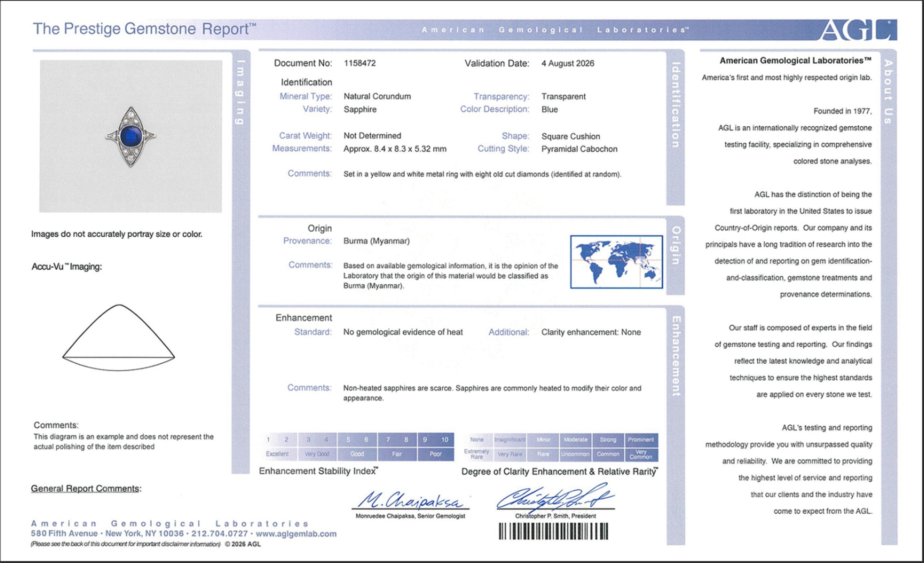This screenshot has width=924, height=563.
Task: Click the title 'The Prestige Gemstone Report'
Action: pyautogui.click(x=144, y=29)
